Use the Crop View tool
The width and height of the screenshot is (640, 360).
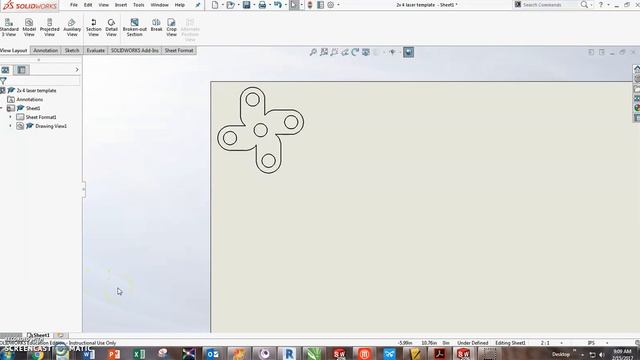(x=171, y=27)
